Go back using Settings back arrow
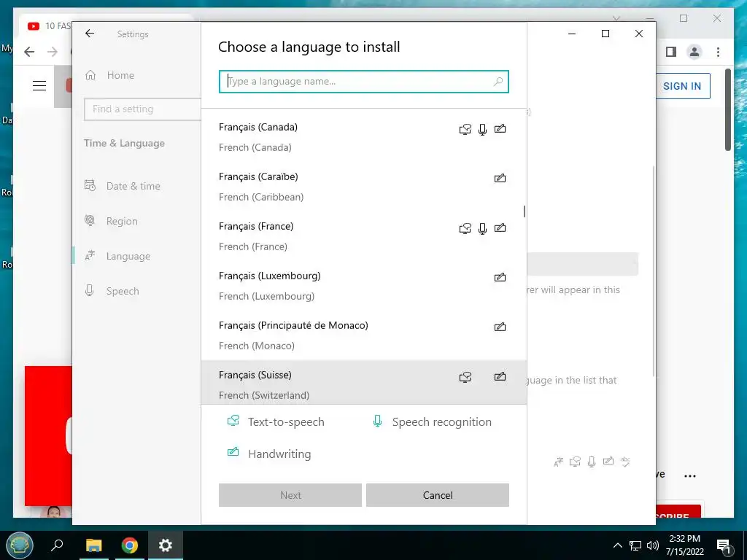This screenshot has height=560, width=747. point(90,34)
